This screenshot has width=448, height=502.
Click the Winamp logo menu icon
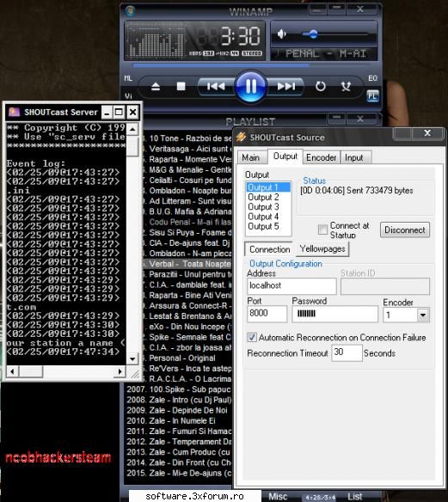click(x=130, y=11)
